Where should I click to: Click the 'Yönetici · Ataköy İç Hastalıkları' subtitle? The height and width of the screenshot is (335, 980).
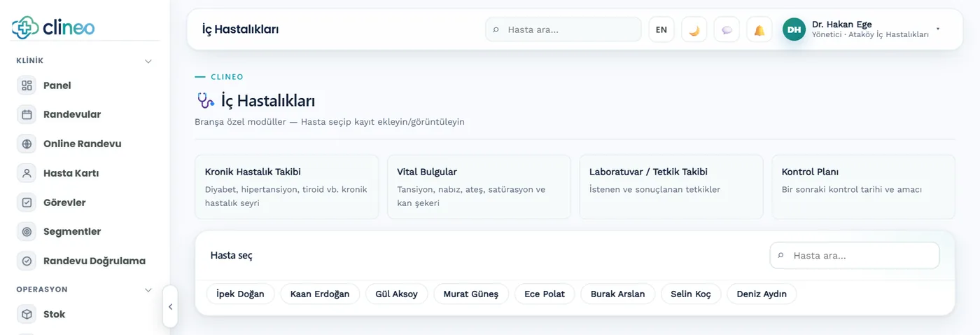click(870, 34)
